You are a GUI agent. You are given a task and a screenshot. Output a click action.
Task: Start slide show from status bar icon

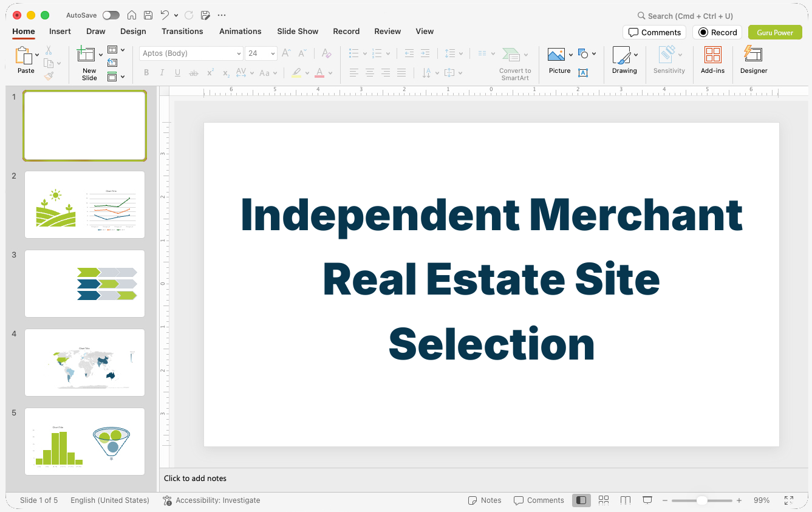tap(647, 500)
